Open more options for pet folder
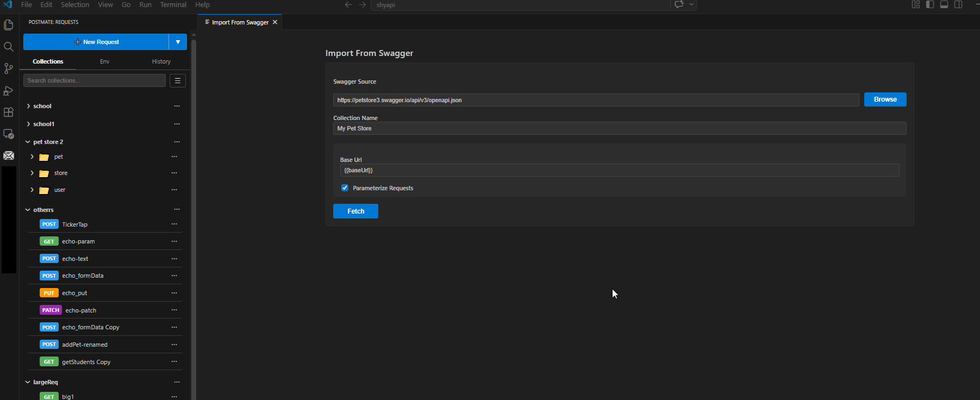The height and width of the screenshot is (400, 980). (174, 157)
